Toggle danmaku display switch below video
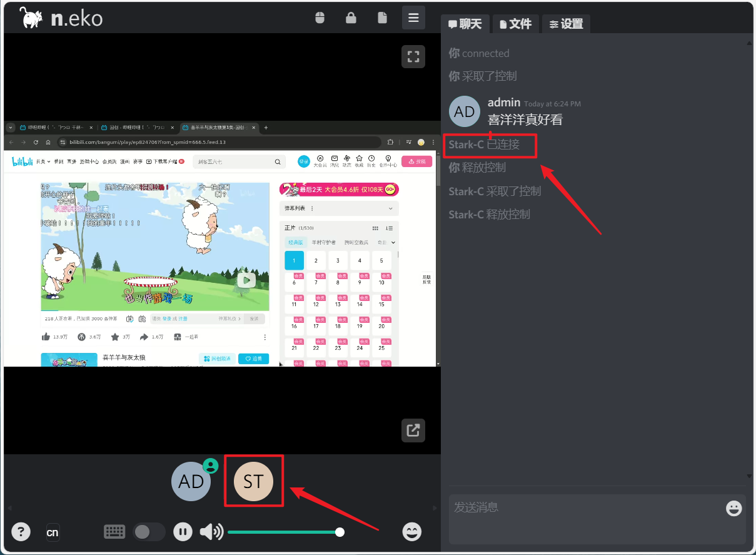Image resolution: width=756 pixels, height=555 pixels. 129,318
